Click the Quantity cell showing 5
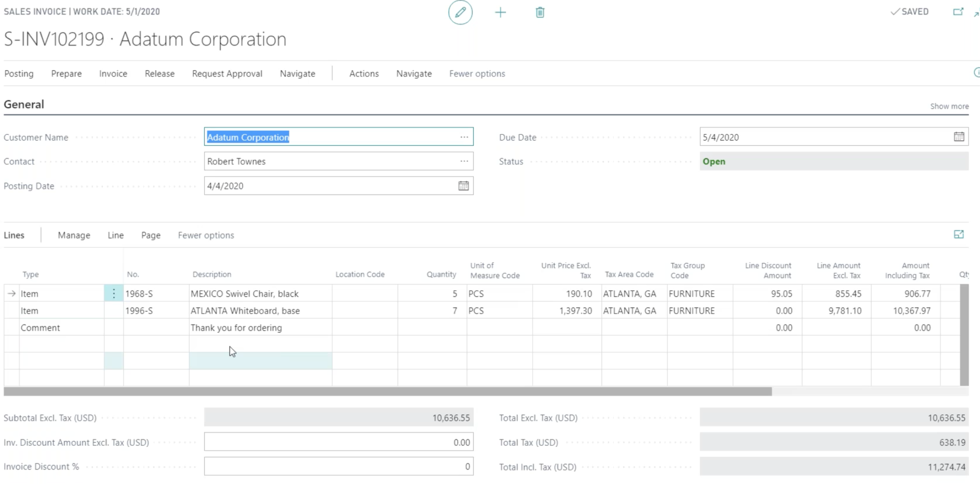 432,293
